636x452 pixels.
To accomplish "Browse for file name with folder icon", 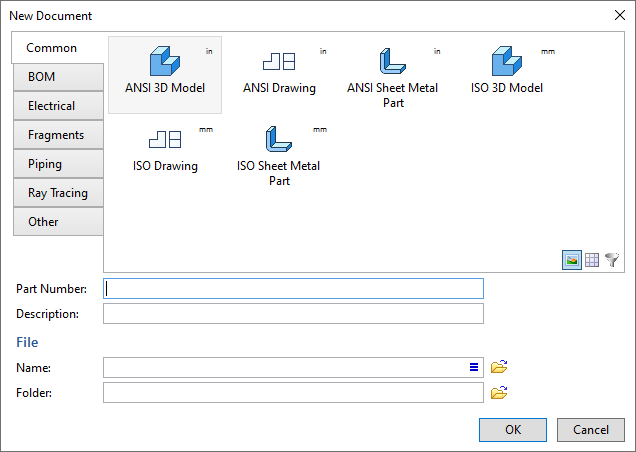I will click(499, 367).
